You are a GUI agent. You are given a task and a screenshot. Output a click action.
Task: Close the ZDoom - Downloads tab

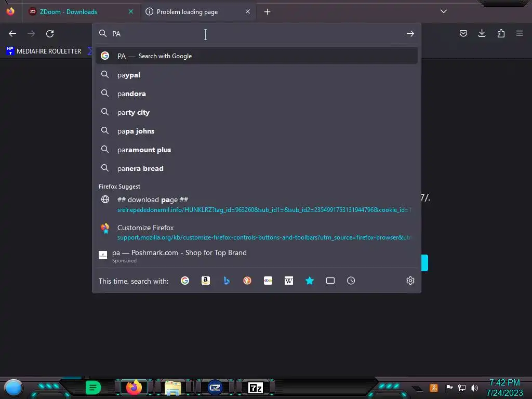coord(131,11)
